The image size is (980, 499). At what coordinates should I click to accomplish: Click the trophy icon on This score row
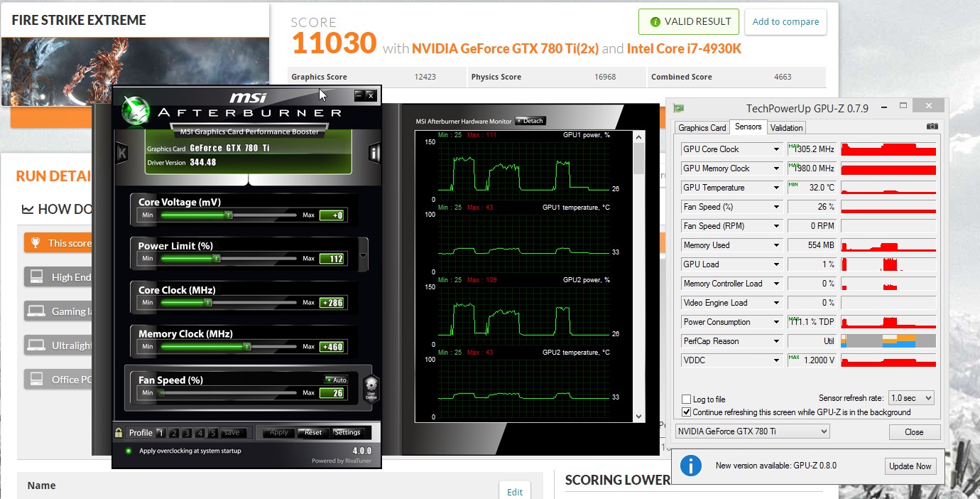(x=34, y=243)
